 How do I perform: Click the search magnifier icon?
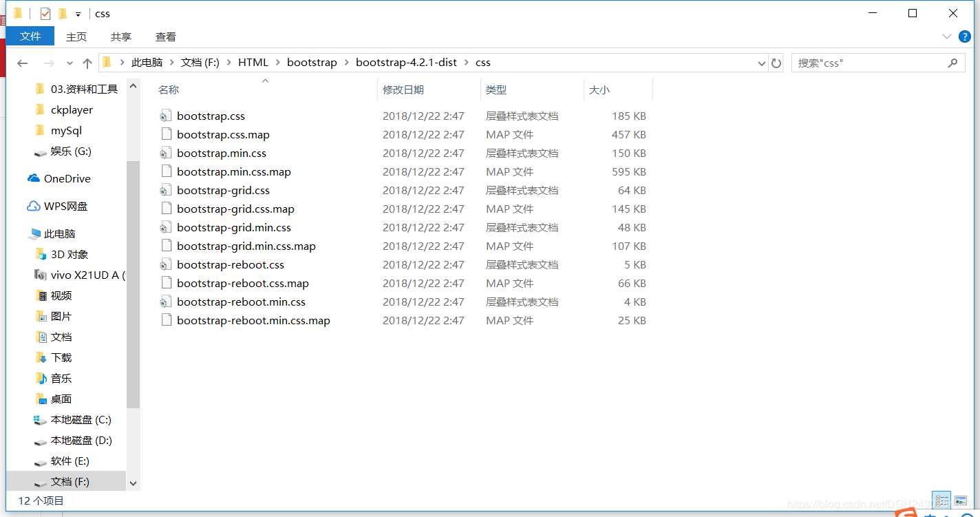point(952,63)
